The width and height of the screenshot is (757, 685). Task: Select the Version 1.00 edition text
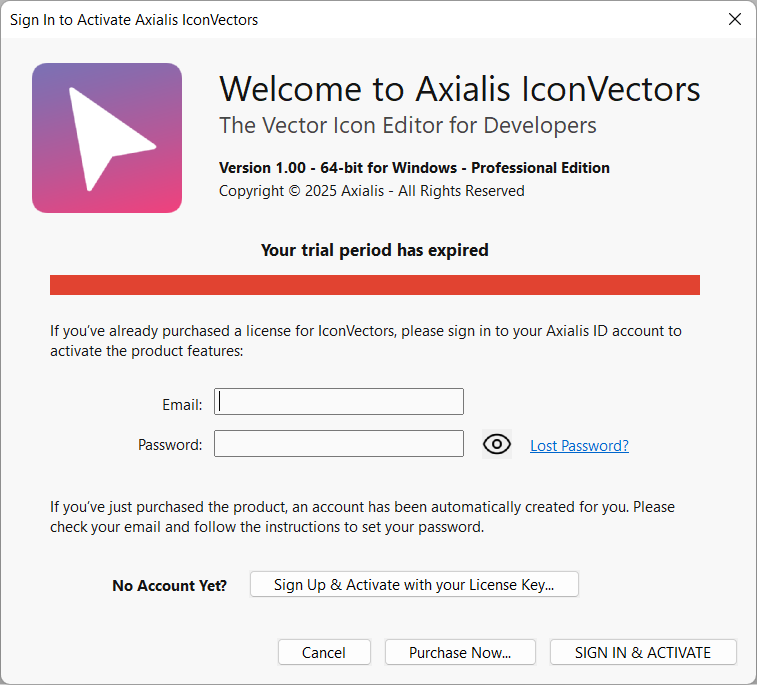tap(414, 168)
